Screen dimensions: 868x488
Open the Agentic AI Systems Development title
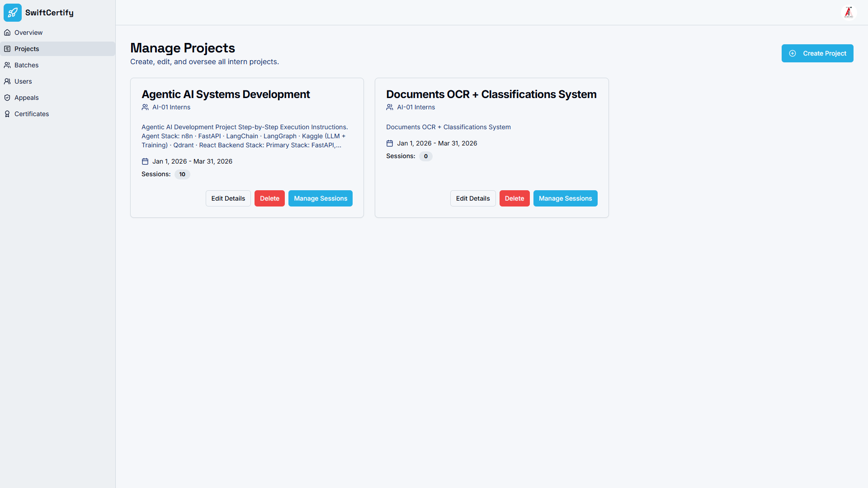(x=226, y=94)
